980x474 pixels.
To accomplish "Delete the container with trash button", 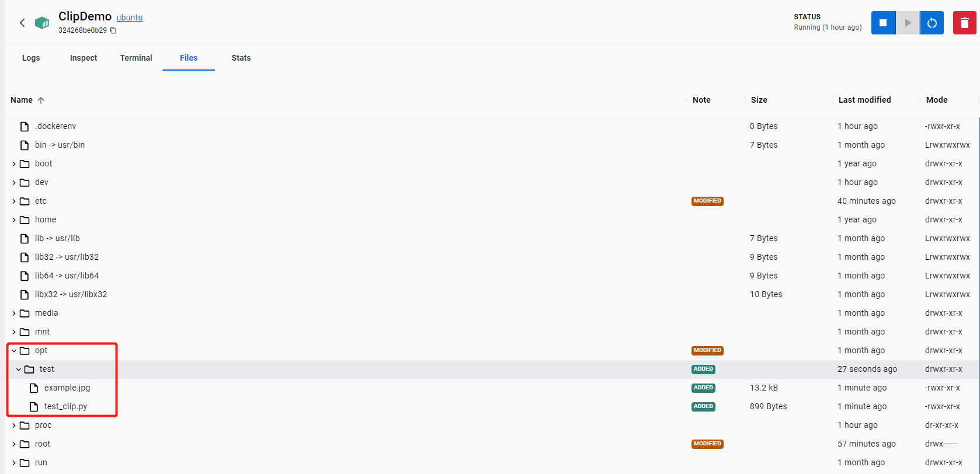I will pyautogui.click(x=964, y=23).
